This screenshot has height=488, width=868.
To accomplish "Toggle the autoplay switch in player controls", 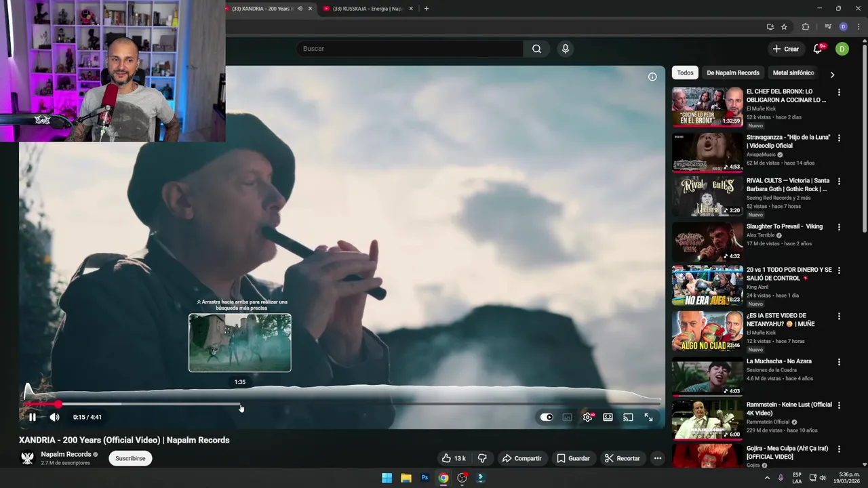I will 547,418.
